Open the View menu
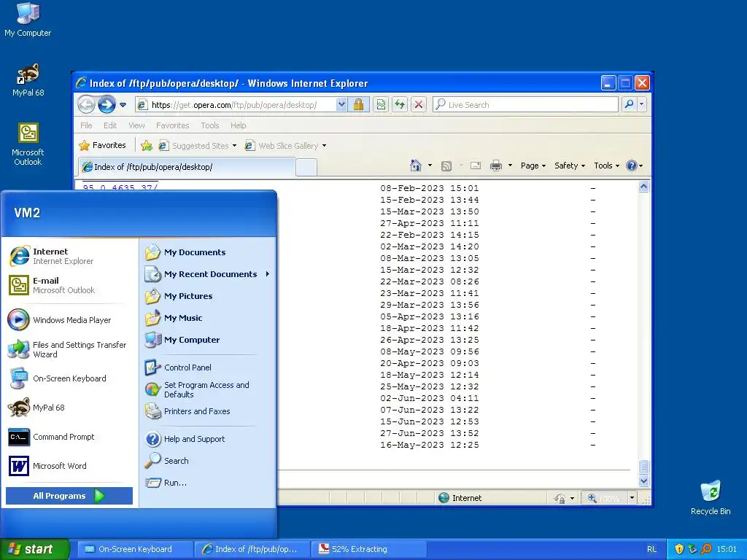This screenshot has height=560, width=747. [x=136, y=125]
